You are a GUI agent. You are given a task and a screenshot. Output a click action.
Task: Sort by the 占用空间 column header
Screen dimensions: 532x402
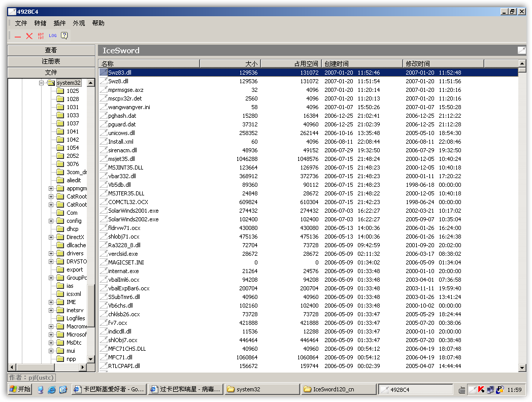pyautogui.click(x=291, y=63)
